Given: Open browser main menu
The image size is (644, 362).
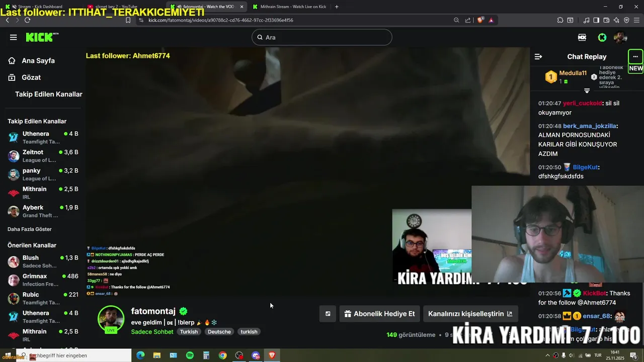Looking at the screenshot, I should tap(636, 20).
